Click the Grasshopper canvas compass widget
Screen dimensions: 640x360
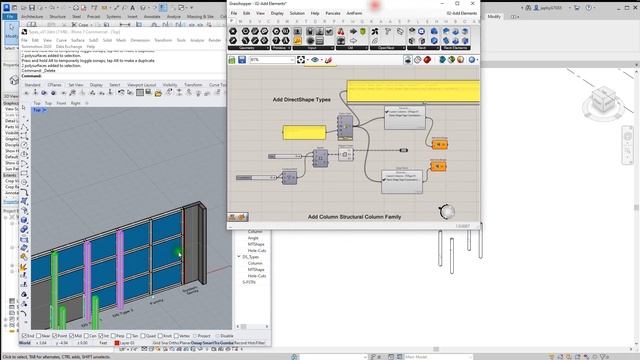coord(447,211)
